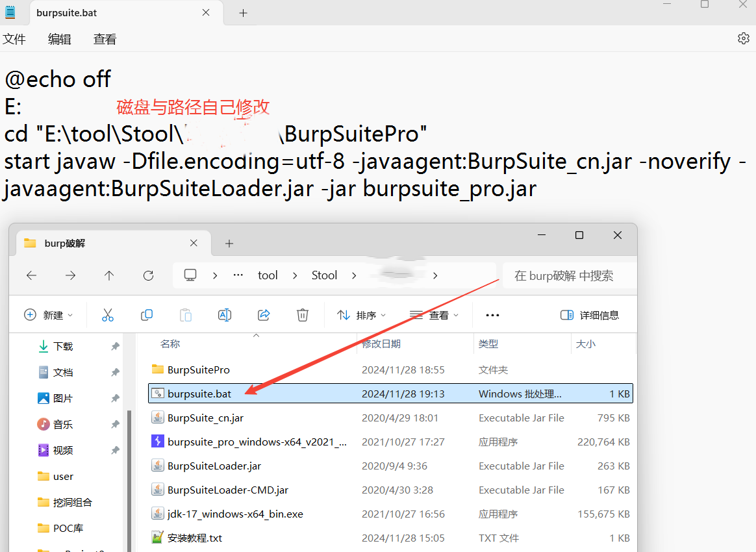The image size is (756, 552).
Task: Click the Share icon in toolbar
Action: click(264, 315)
